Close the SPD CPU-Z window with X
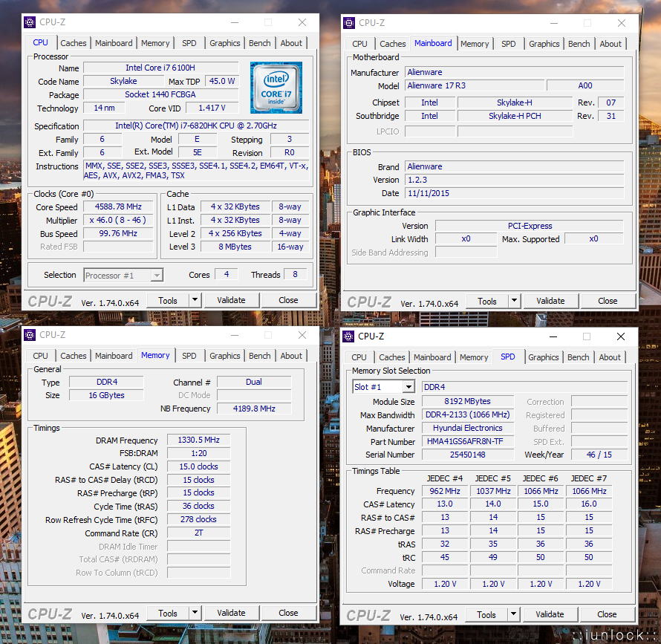The image size is (661, 644). 621,336
